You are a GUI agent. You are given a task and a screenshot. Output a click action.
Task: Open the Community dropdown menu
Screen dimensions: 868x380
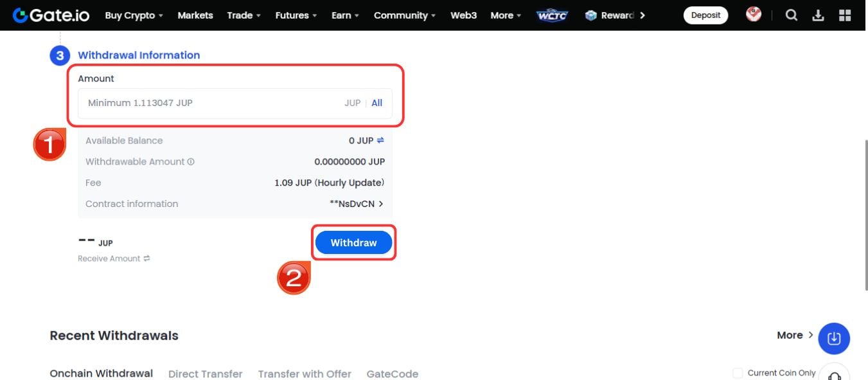[405, 15]
